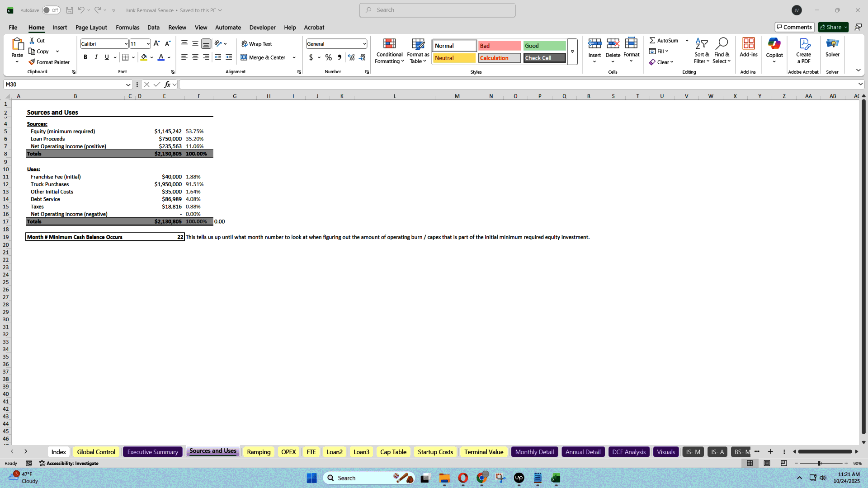Increase decimal places in Number group
Screen dimensions: 868x488
[351, 57]
